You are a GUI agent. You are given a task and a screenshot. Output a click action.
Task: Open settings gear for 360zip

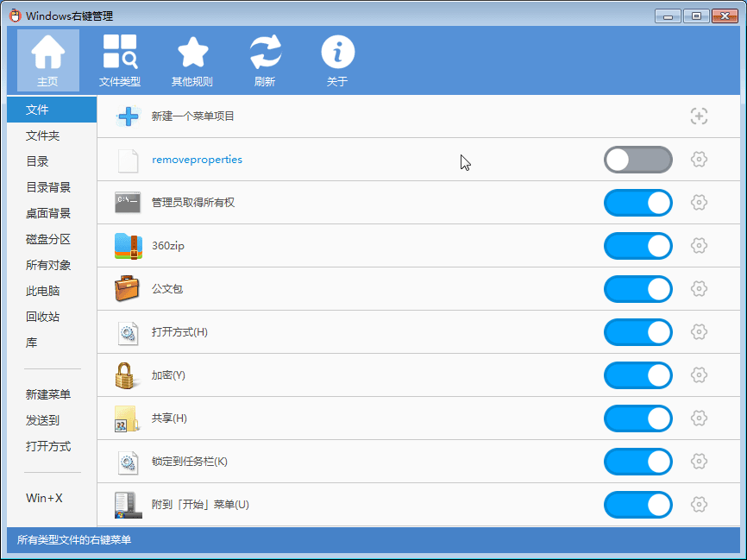coord(699,246)
